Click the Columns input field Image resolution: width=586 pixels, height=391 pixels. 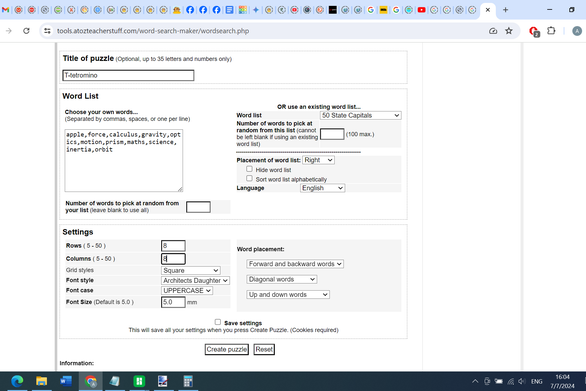tap(173, 259)
